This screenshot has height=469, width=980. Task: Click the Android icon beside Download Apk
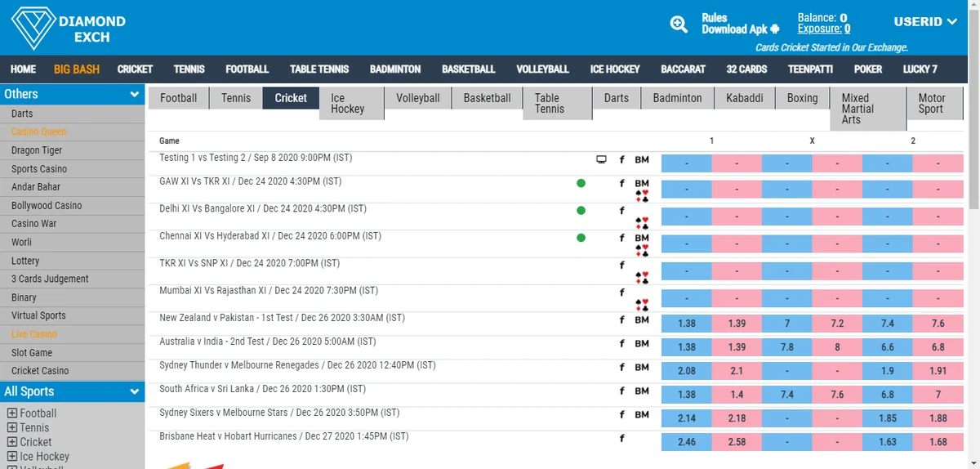coord(775,29)
